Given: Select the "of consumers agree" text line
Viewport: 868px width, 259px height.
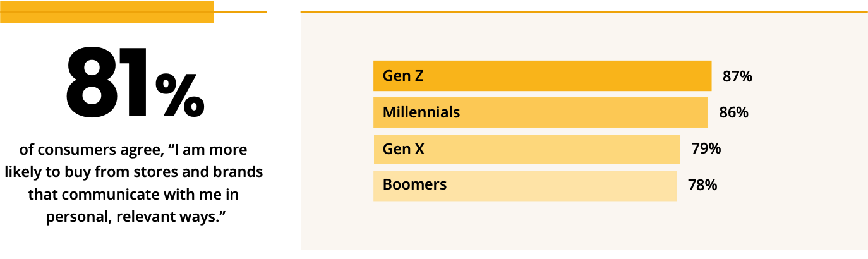Looking at the screenshot, I should point(133,150).
